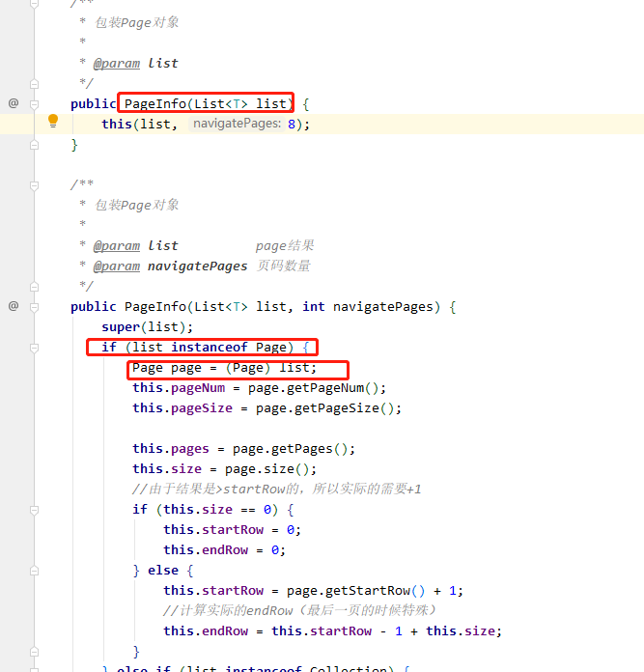Click fold end marker of Javadoc above two-argument constructor
The width and height of the screenshot is (644, 672).
35,287
